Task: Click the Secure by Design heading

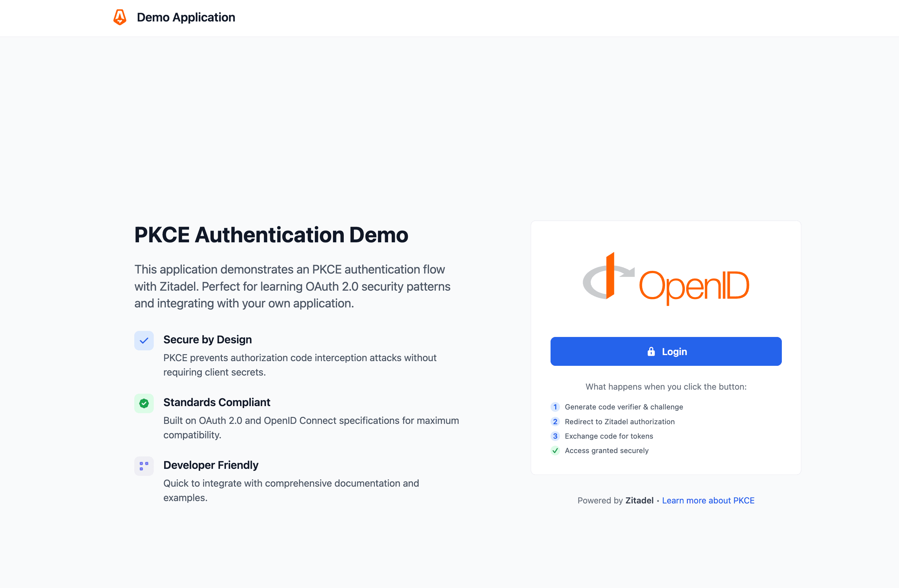Action: click(207, 340)
